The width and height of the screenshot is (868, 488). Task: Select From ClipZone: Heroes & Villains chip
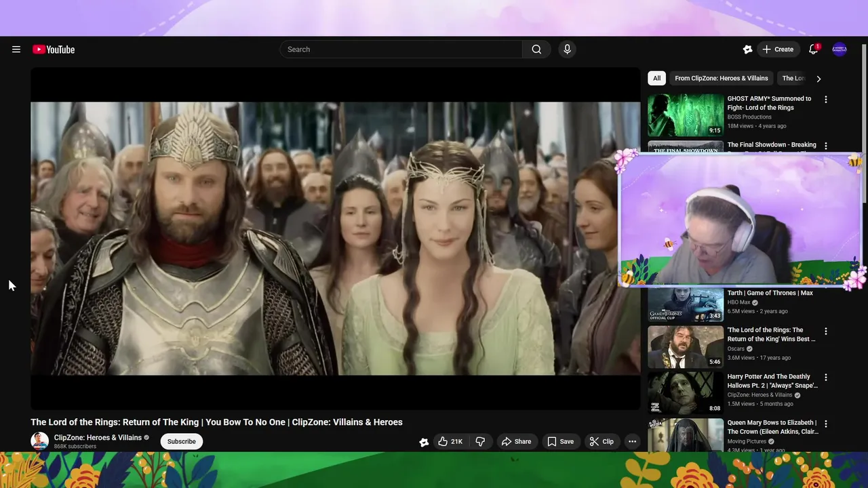pyautogui.click(x=722, y=79)
